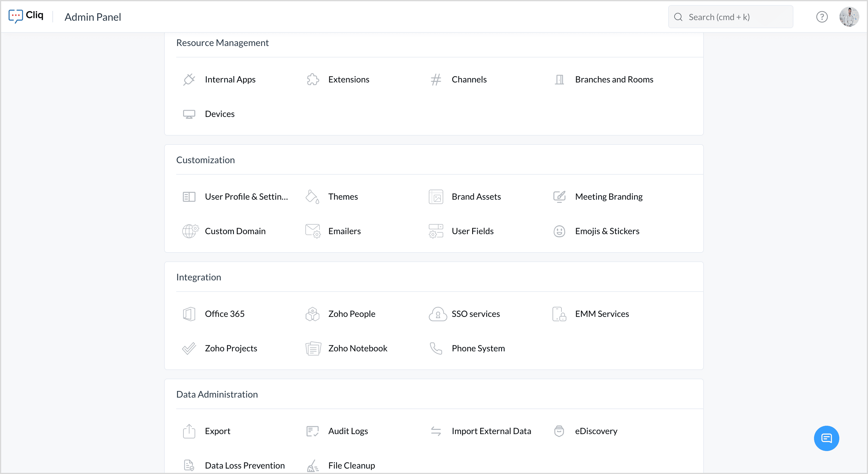Click the Custom Domain globe icon
Screen dimensions: 868x474
[190, 231]
